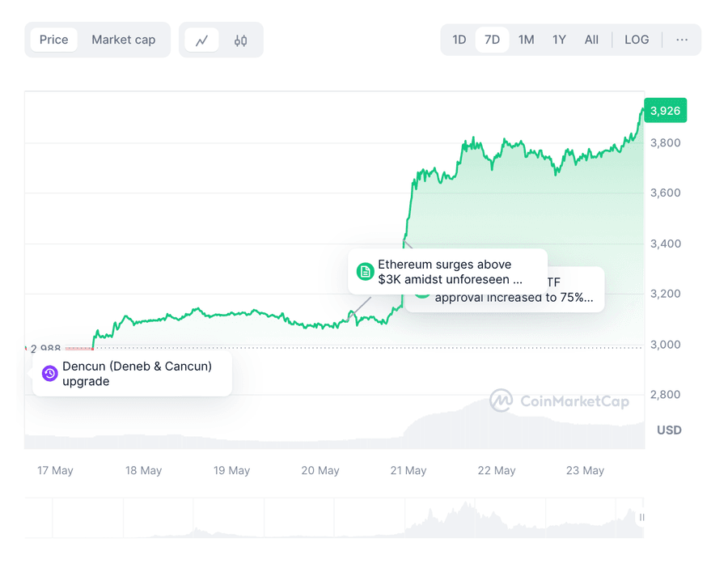Choose the 1M time range
Viewport: 728px width, 568px height.
(526, 40)
